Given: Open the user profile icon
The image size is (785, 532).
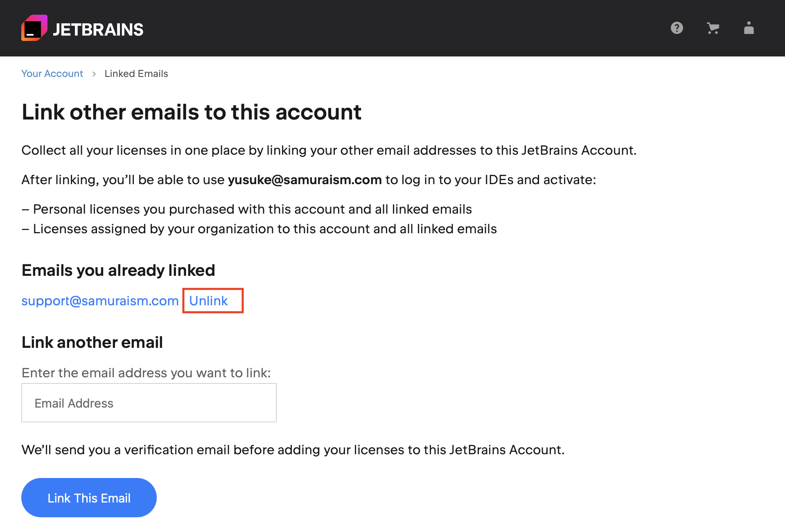Looking at the screenshot, I should 749,28.
